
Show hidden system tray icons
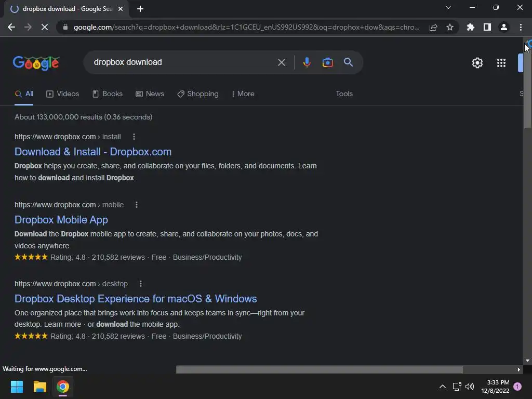coord(443,387)
